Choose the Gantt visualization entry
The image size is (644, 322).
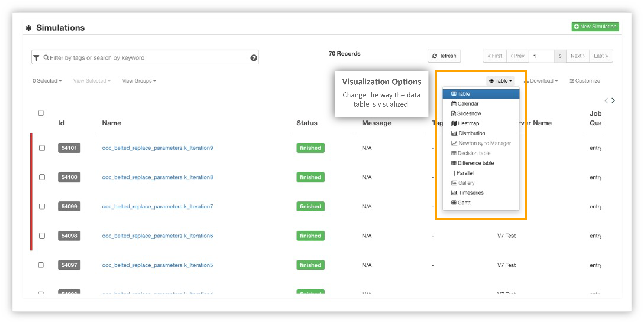(x=464, y=202)
